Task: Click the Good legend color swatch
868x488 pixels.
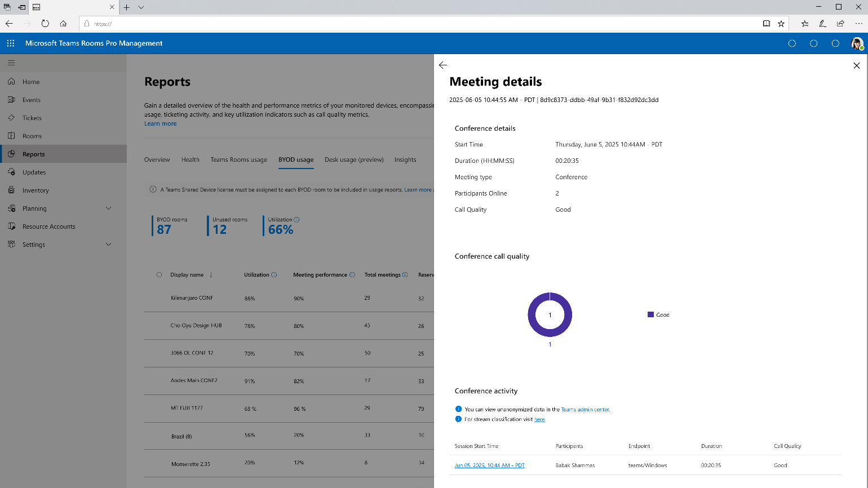Action: pyautogui.click(x=650, y=314)
